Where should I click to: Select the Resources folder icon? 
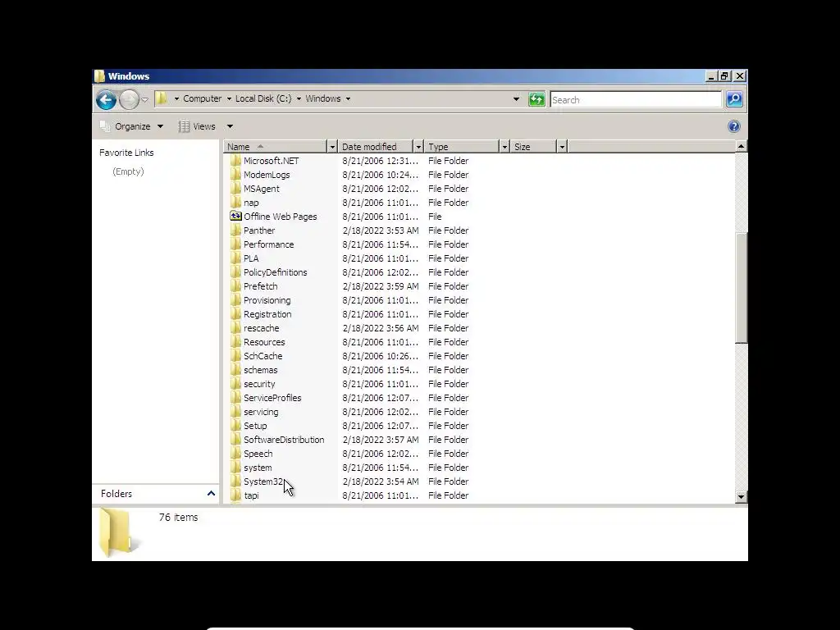(x=235, y=342)
